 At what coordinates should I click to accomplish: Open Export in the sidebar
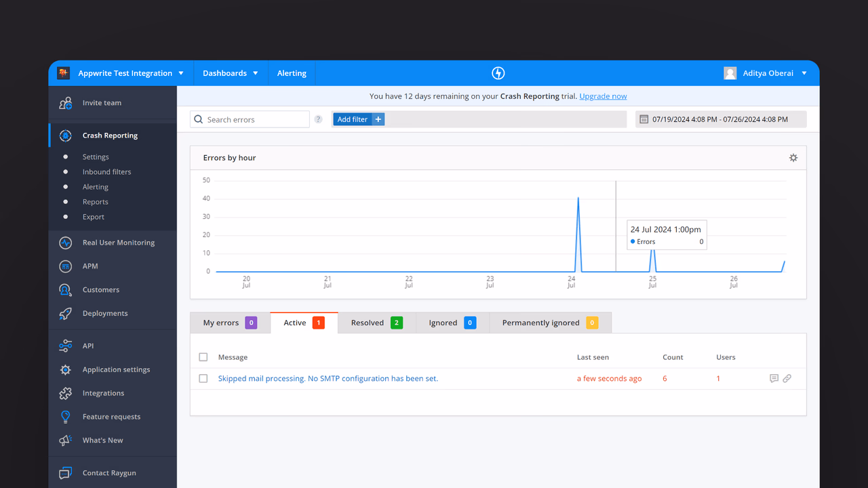tap(94, 217)
